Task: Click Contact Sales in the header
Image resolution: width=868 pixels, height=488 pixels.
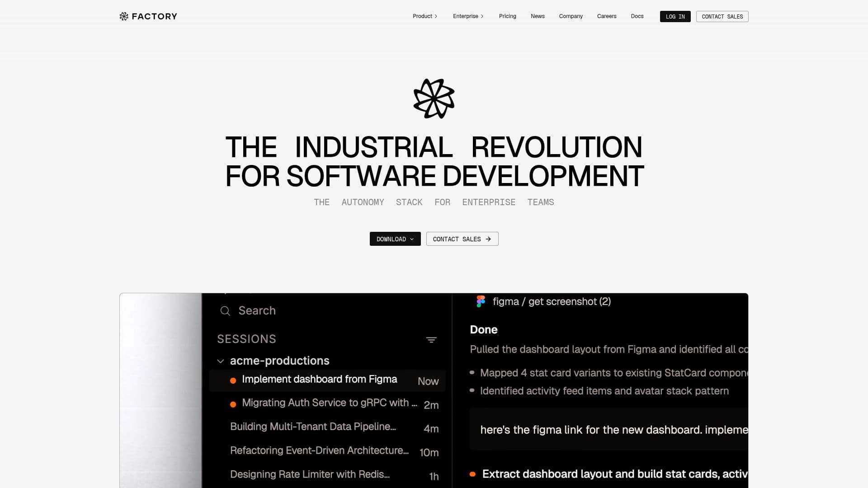Action: click(722, 17)
